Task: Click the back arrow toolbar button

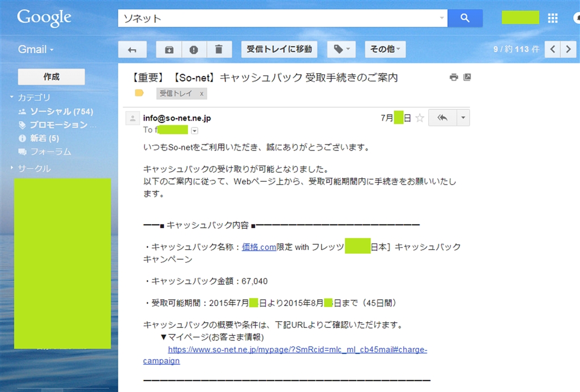Action: tap(133, 49)
